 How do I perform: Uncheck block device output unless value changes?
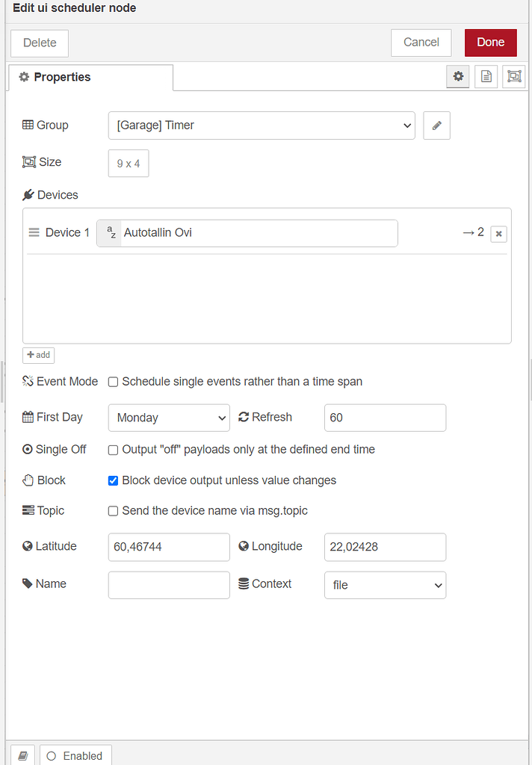pyautogui.click(x=113, y=480)
